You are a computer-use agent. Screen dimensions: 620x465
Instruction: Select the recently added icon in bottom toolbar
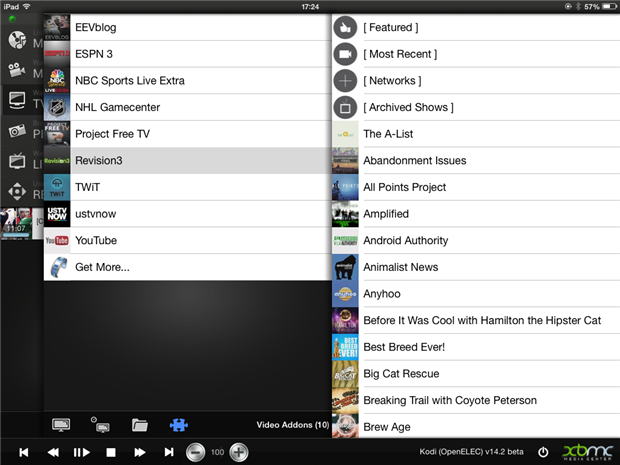click(100, 425)
